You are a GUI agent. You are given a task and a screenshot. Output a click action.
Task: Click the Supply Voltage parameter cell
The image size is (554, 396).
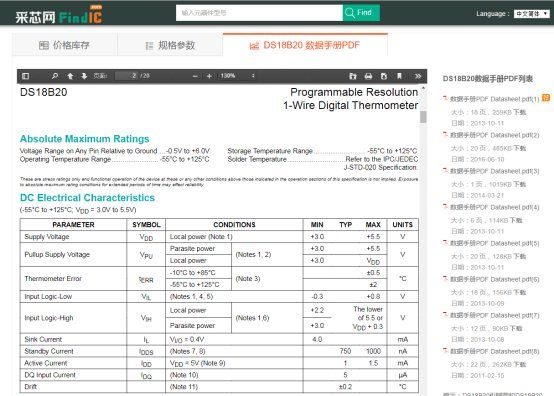pos(73,237)
